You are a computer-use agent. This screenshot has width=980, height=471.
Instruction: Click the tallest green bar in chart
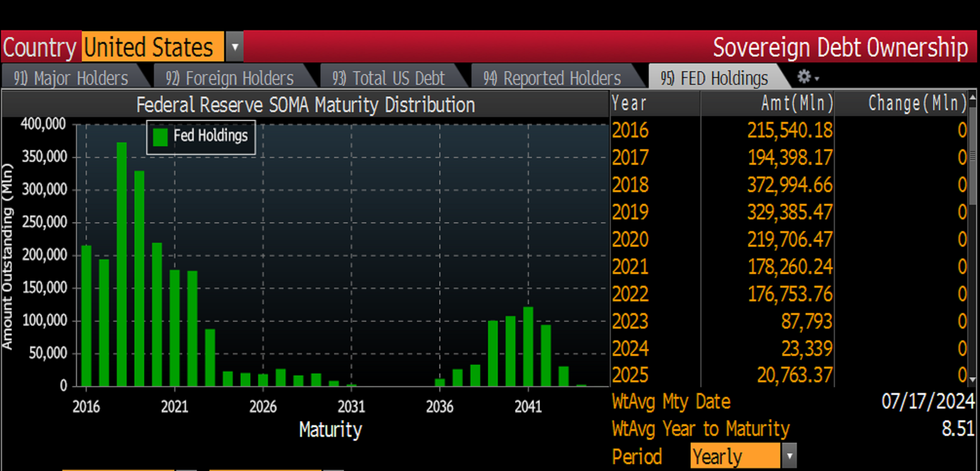(x=122, y=263)
